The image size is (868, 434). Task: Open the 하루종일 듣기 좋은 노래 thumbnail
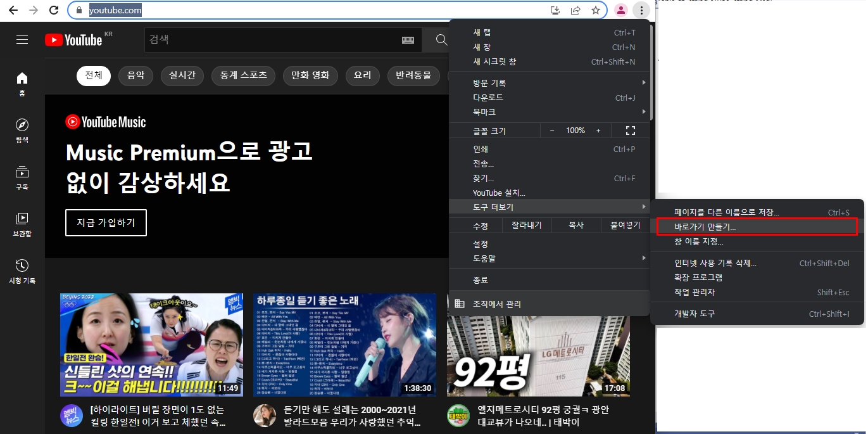(344, 345)
